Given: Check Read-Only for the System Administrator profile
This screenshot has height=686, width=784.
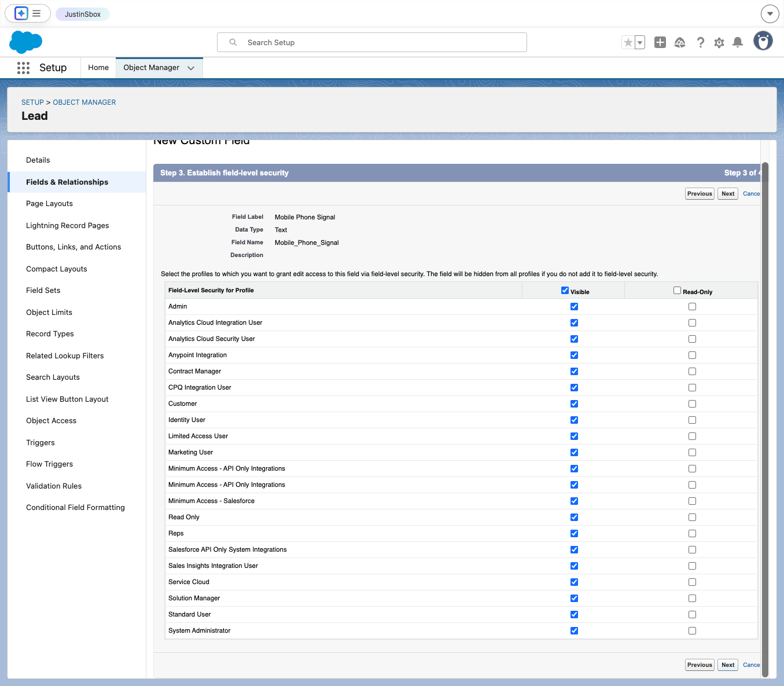Looking at the screenshot, I should click(692, 631).
